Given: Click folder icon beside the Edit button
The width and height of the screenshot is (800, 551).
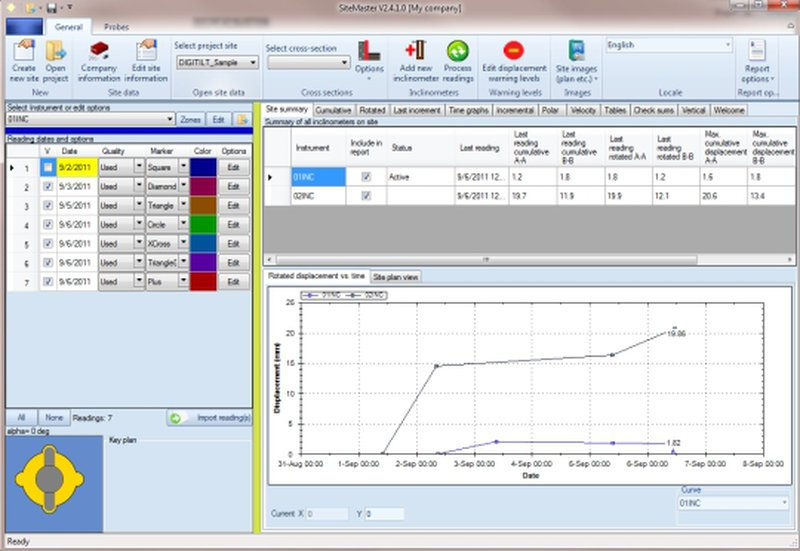Looking at the screenshot, I should [x=242, y=119].
